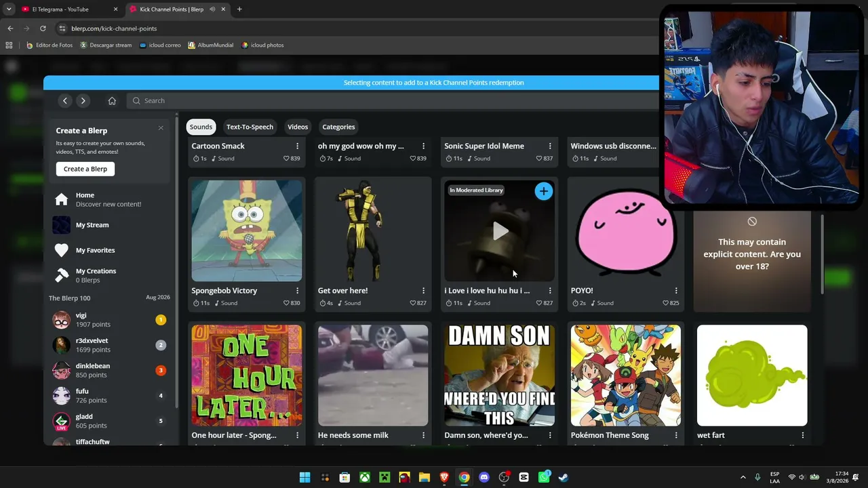
Task: Go back in Blerp content browser
Action: (x=65, y=100)
